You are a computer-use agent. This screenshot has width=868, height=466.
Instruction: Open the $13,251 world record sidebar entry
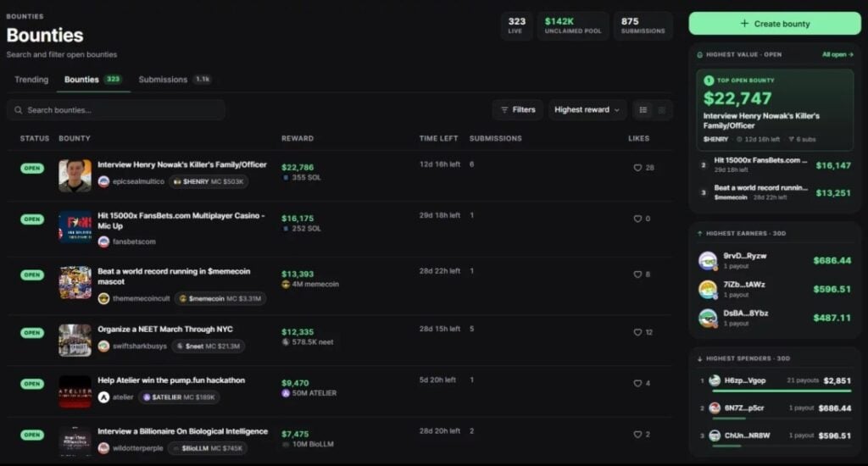click(775, 192)
